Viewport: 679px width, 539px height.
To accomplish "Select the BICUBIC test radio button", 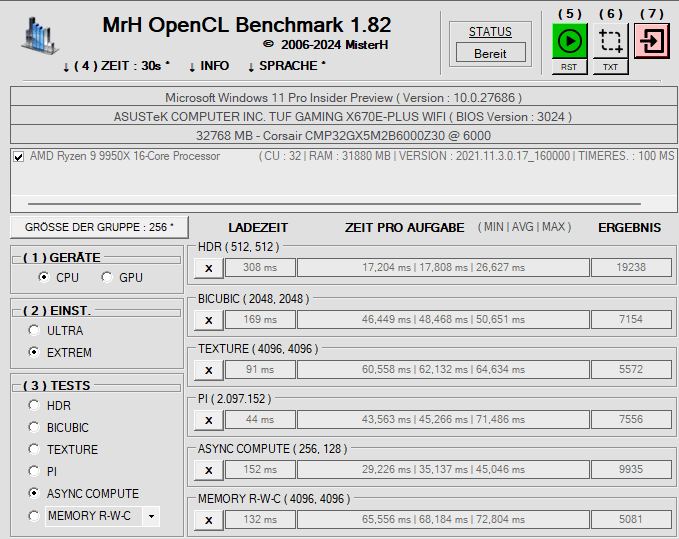I will pos(34,427).
